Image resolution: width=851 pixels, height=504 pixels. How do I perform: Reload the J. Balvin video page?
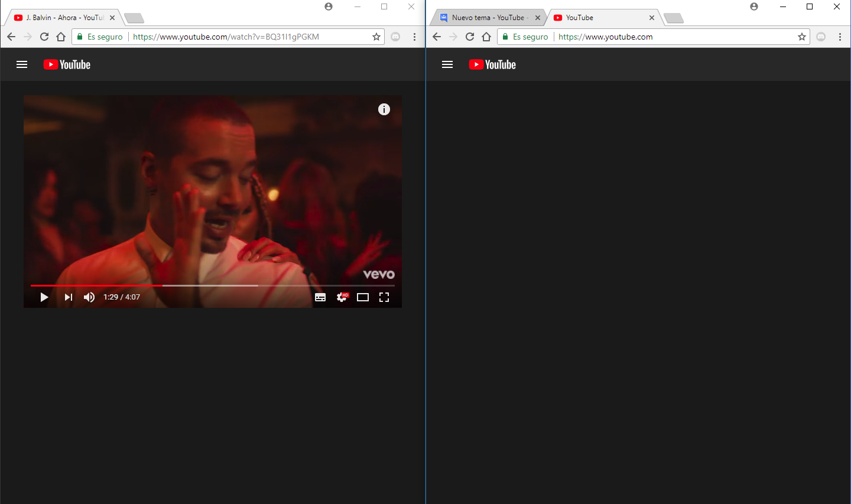(44, 37)
